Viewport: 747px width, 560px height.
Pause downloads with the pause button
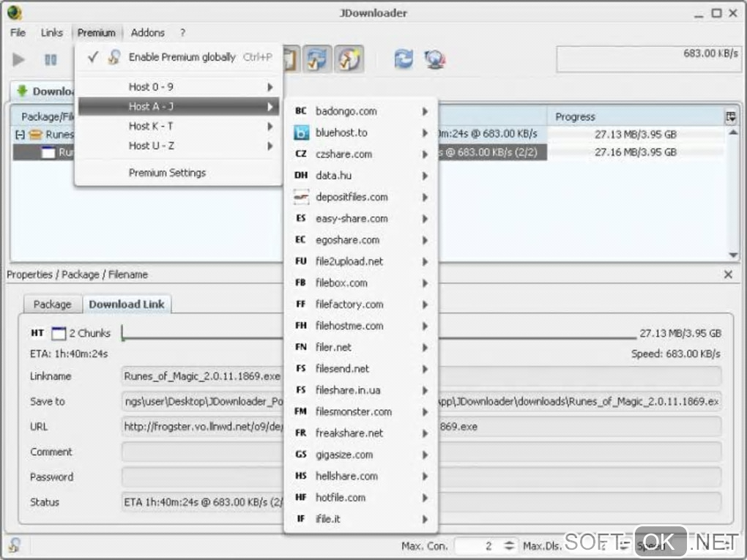point(51,60)
